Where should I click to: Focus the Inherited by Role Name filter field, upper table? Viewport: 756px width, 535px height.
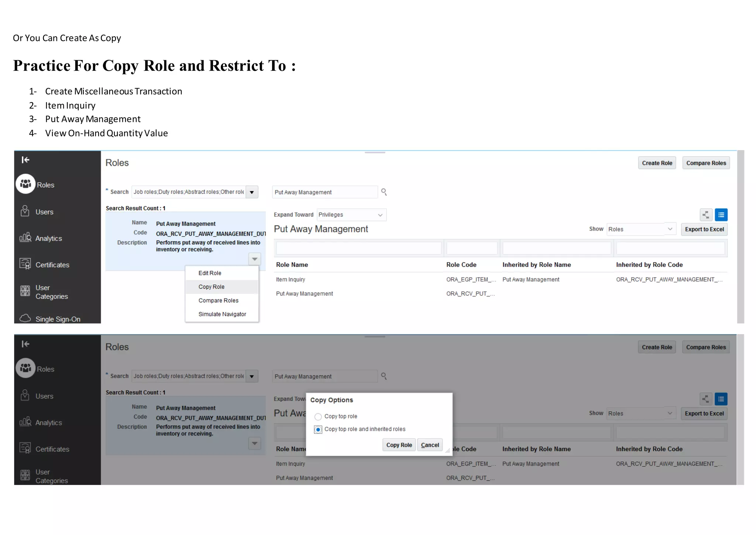[557, 248]
